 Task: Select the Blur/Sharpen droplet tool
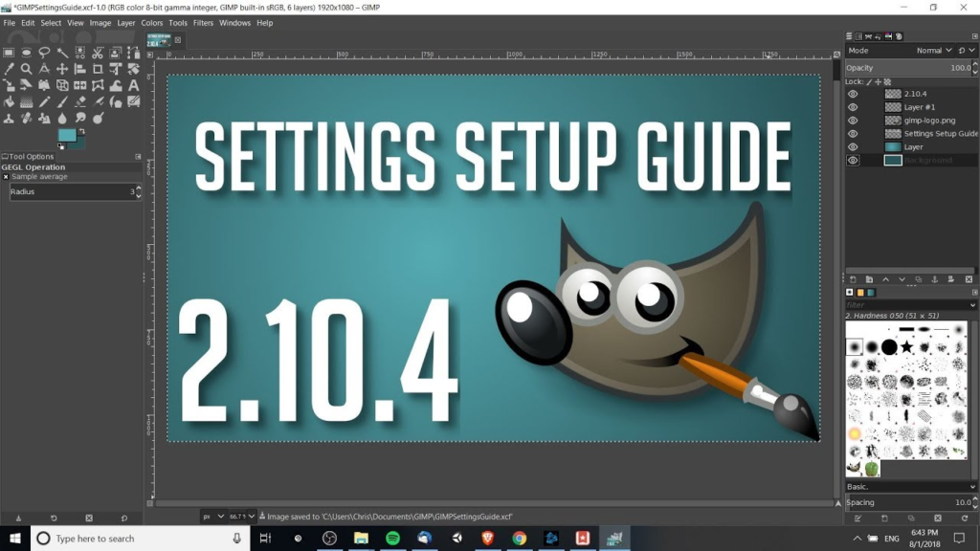[x=62, y=118]
